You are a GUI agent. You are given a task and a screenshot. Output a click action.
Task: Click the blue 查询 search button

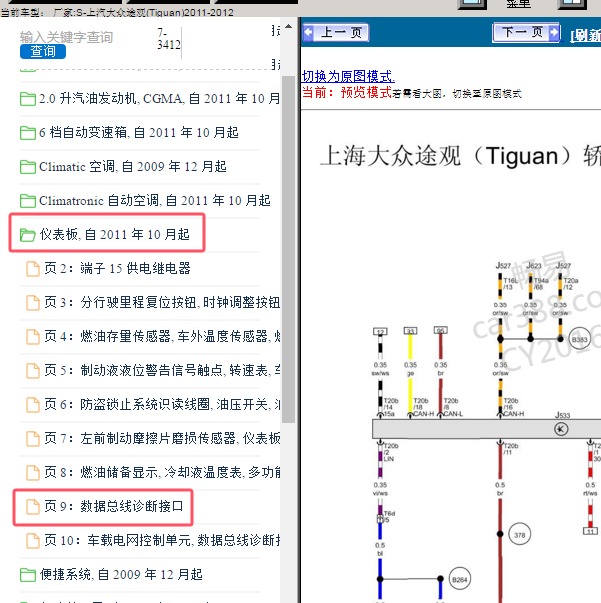pyautogui.click(x=43, y=52)
